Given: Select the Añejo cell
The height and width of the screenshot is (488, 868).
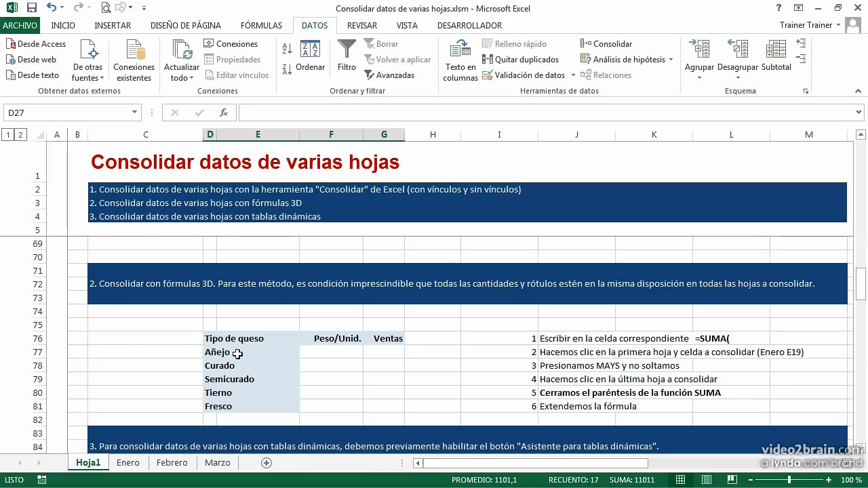Looking at the screenshot, I should (x=251, y=352).
